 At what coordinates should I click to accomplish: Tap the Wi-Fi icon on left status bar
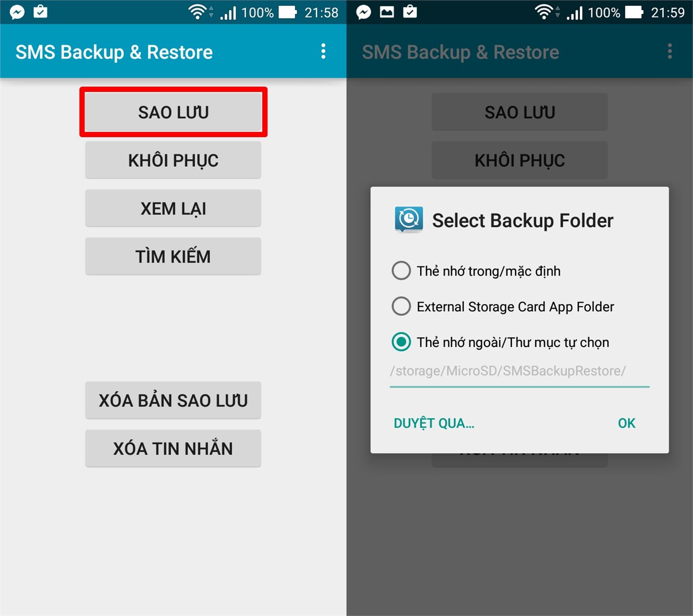(x=198, y=12)
